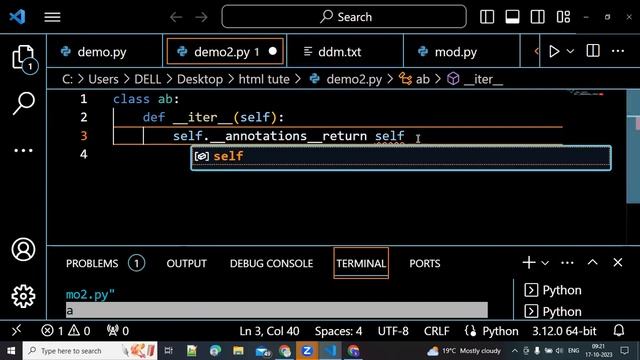Toggle the secondary side bar layout icon
Image resolution: width=640 pixels, height=360 pixels.
click(538, 17)
